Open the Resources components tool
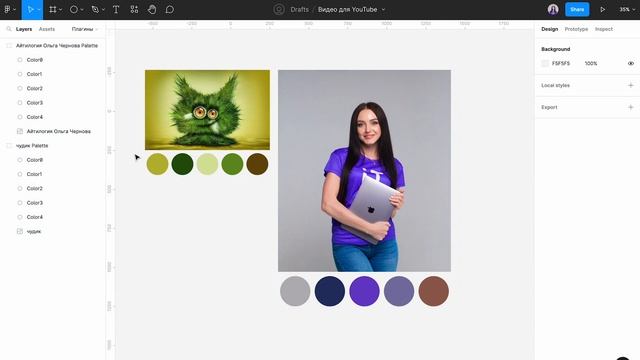The width and height of the screenshot is (640, 360). 134,9
